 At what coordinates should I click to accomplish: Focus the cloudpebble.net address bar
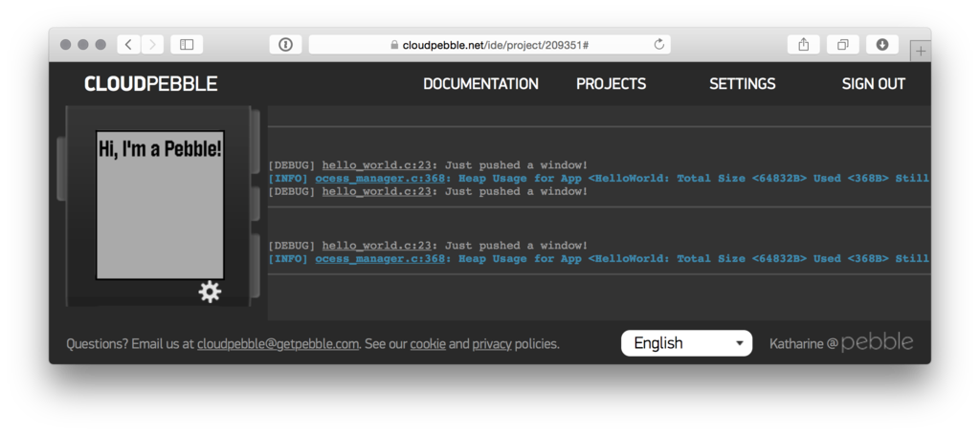[x=489, y=44]
